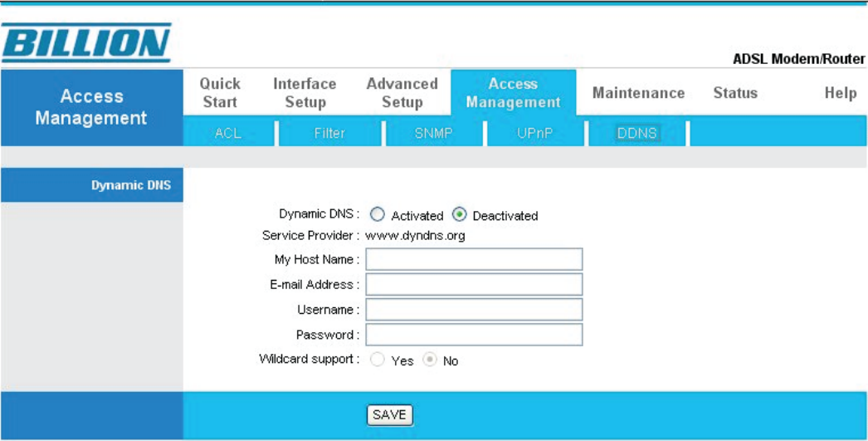Go to the UPnP submenu

(534, 133)
